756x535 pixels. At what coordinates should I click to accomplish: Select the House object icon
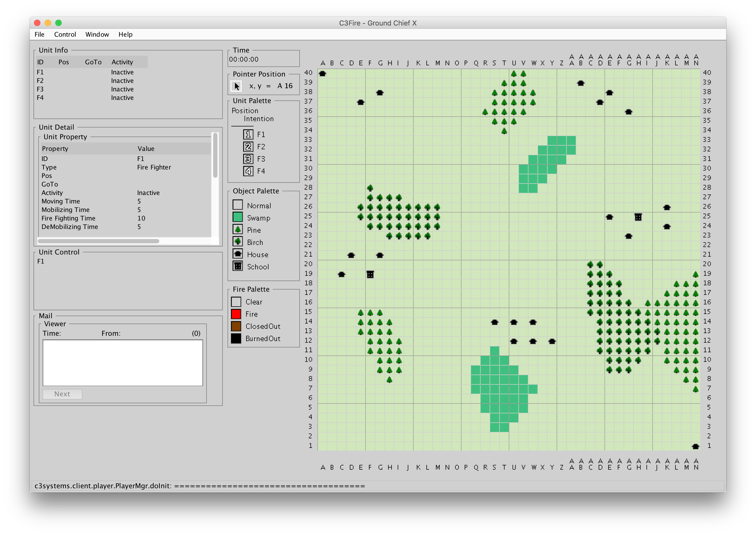pyautogui.click(x=237, y=254)
